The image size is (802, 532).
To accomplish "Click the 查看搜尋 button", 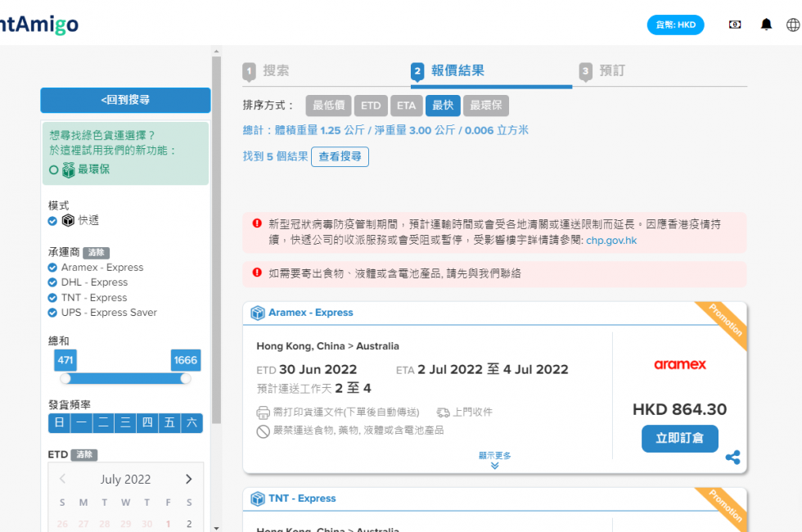I will tap(340, 156).
